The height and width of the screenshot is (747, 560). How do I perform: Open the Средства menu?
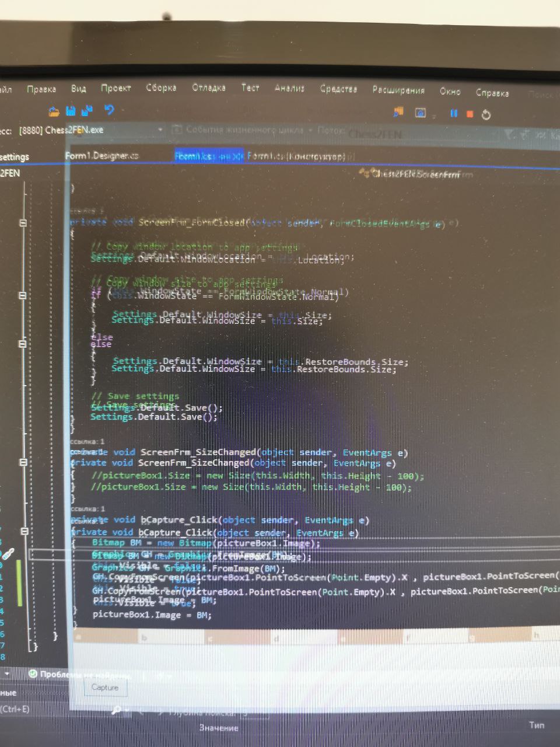338,89
